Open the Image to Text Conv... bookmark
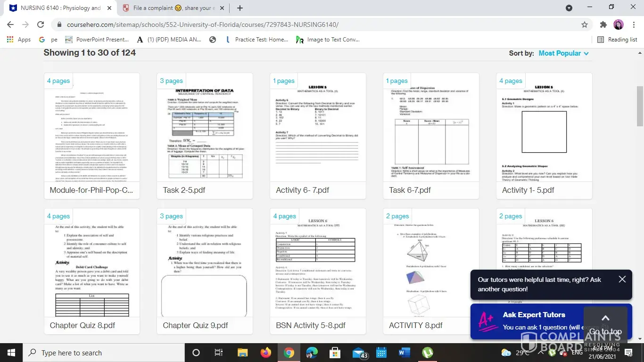Image resolution: width=644 pixels, height=362 pixels. pos(328,40)
